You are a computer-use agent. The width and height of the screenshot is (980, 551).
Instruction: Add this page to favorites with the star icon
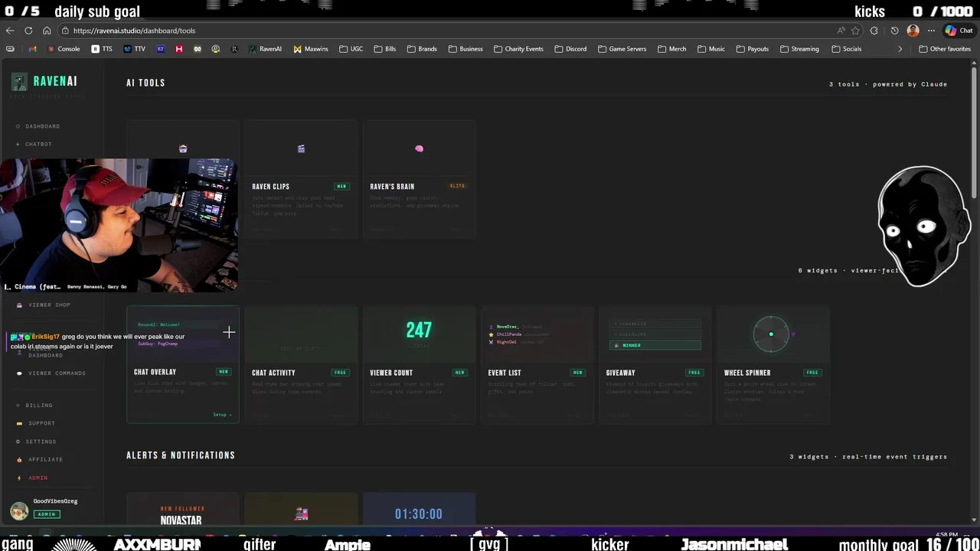[855, 31]
